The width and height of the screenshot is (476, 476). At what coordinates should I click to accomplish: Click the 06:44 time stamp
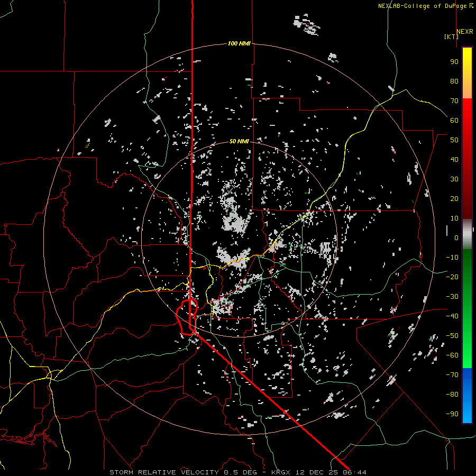[x=354, y=472]
